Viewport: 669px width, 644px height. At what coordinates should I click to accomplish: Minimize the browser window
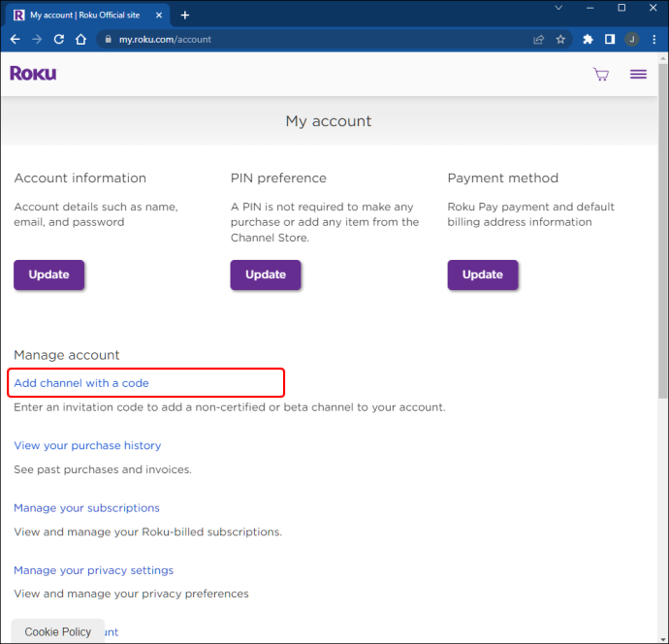coord(590,8)
